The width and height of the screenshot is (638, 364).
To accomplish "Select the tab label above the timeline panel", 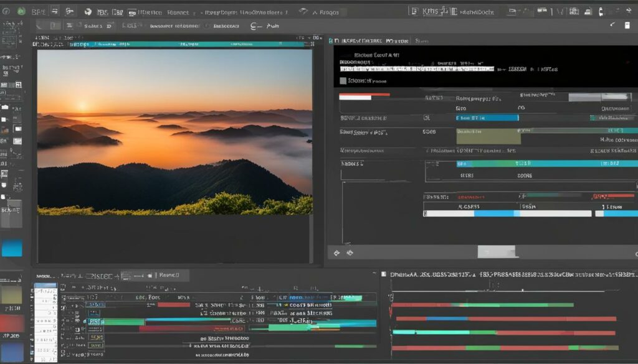I will 169,274.
